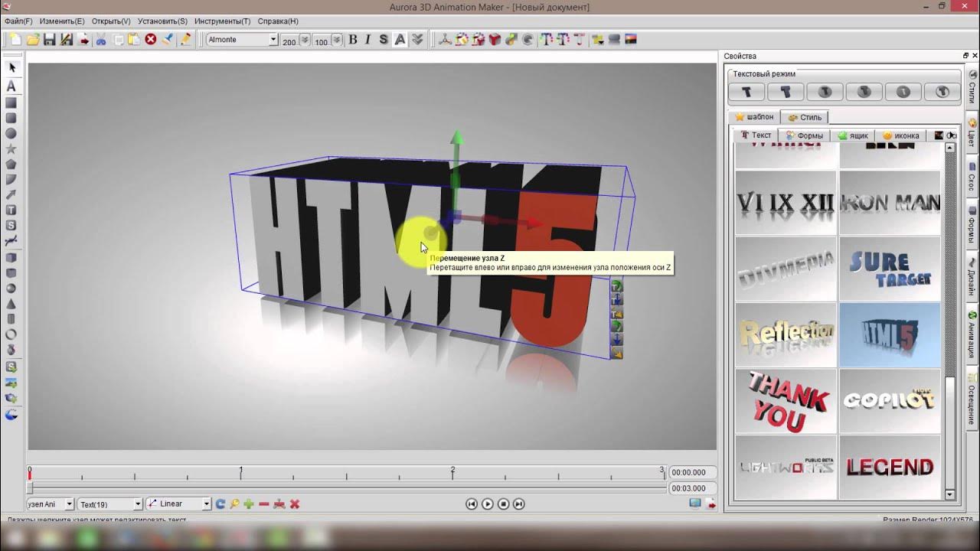Add keyframe with green plus icon

(x=249, y=504)
